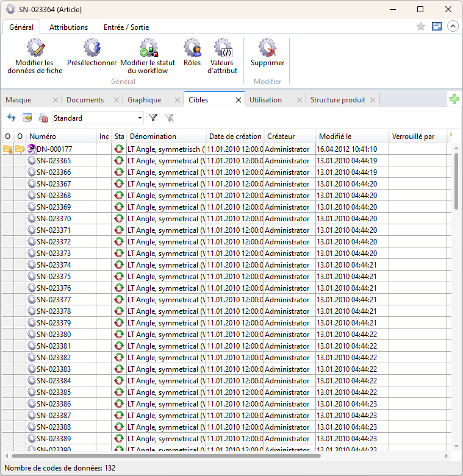Sort by the Dénomination column header
The height and width of the screenshot is (476, 463).
166,137
